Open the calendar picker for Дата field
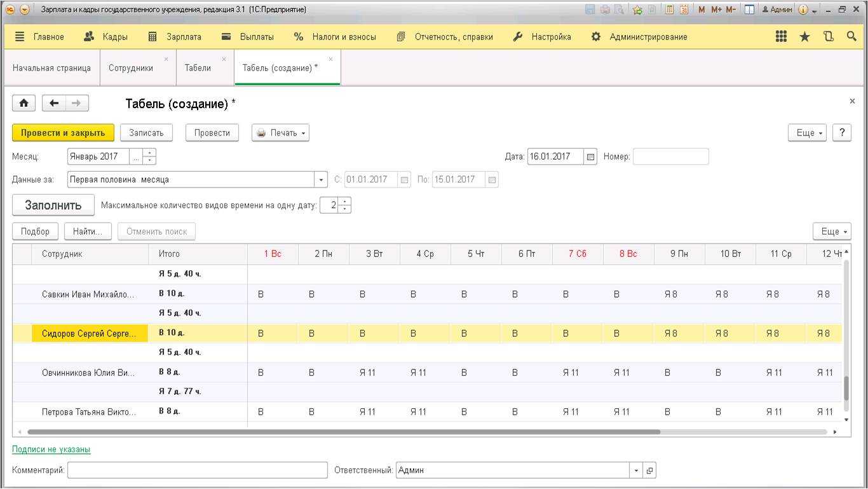 tap(591, 156)
